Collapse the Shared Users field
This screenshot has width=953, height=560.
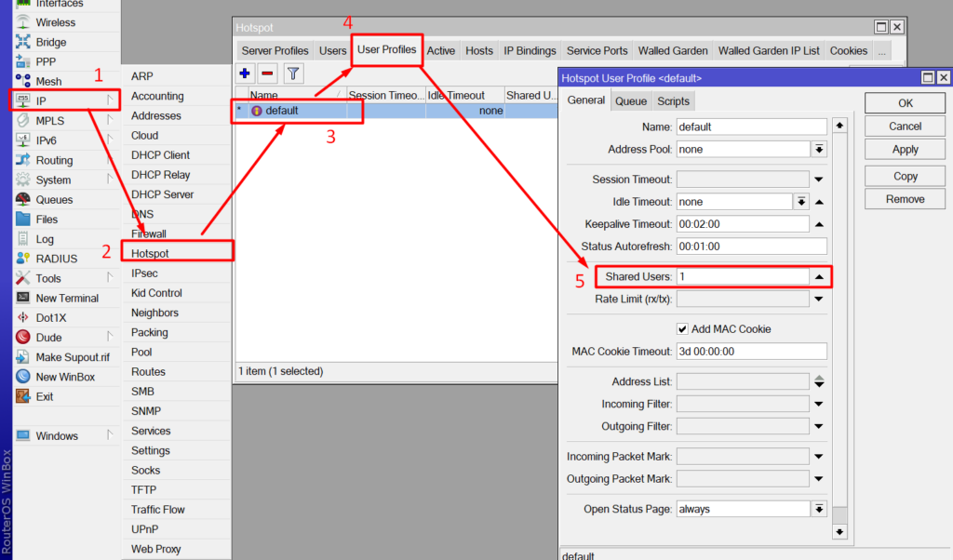tap(819, 277)
